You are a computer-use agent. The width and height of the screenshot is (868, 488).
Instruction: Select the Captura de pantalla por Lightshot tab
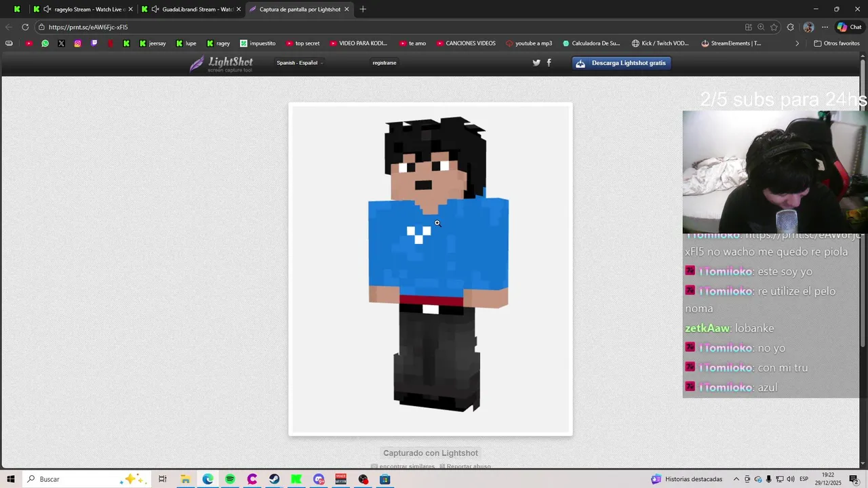[299, 9]
